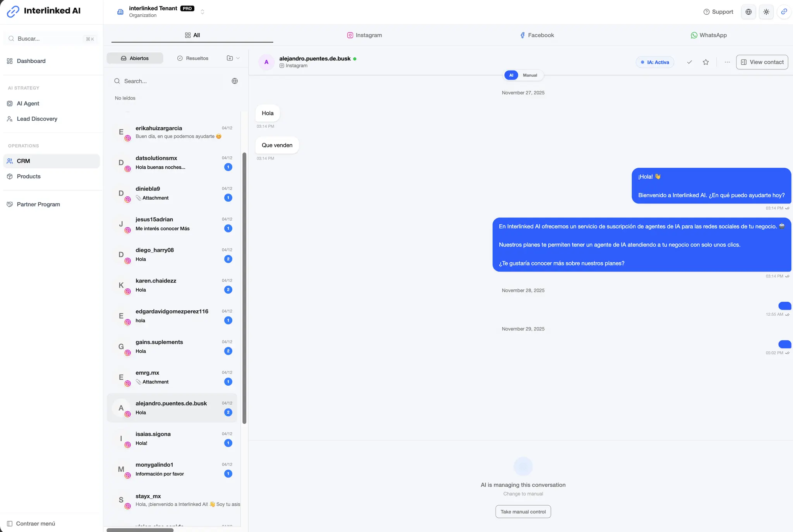Open dinieblа9 conversation with Attachment
The width and height of the screenshot is (793, 532).
tap(172, 193)
